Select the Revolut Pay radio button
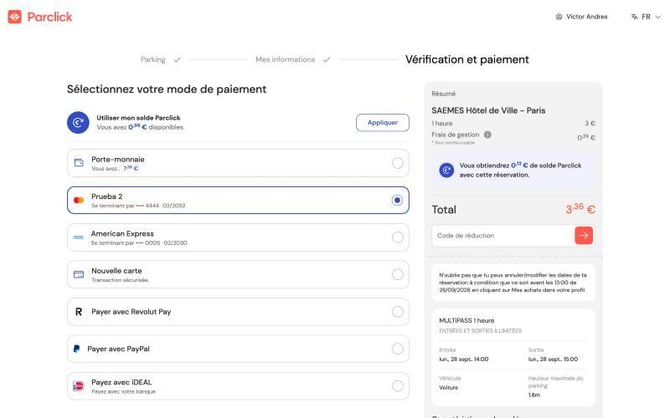 pos(397,312)
